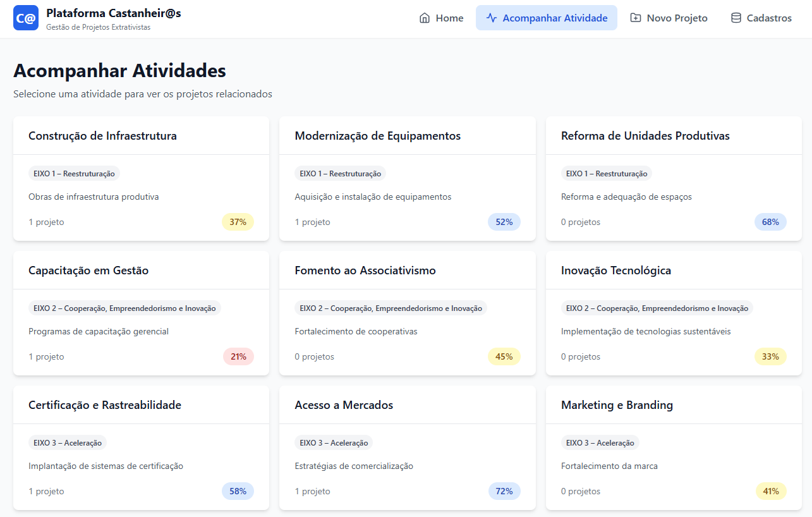
Task: Click the Home house icon
Action: pos(425,18)
